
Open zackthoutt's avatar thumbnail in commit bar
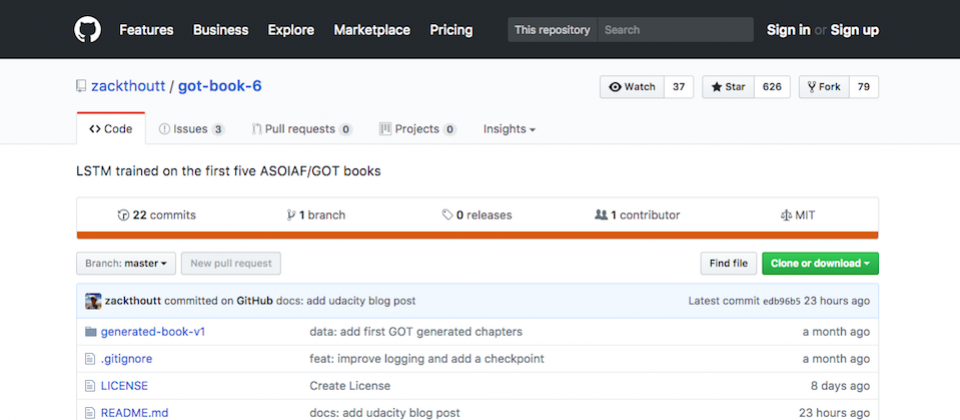pos(93,301)
